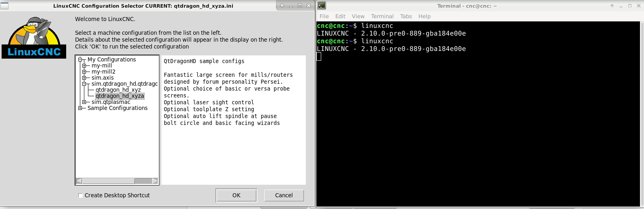Click the tree scrollbar left arrow
Viewport: 644px width, 209px height.
coord(79,181)
